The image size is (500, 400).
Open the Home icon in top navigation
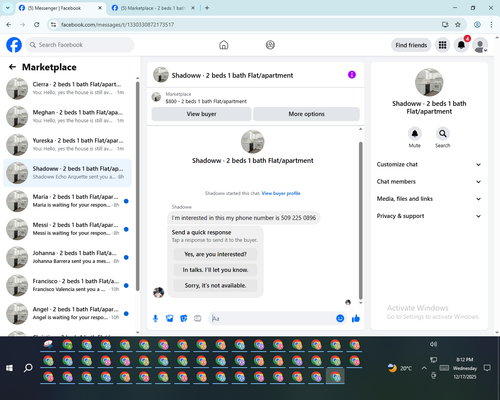pyautogui.click(x=224, y=45)
